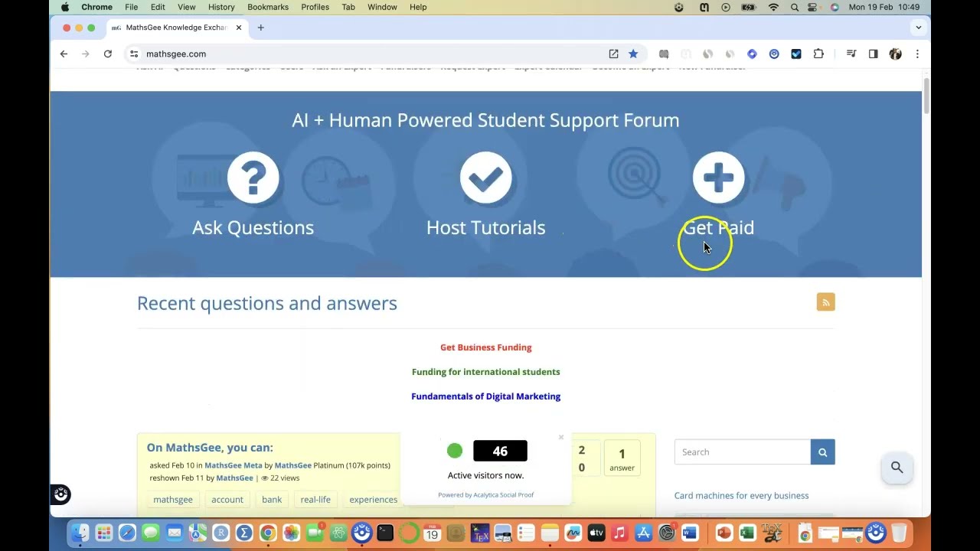Open the View menu
Viewport: 980px width, 551px height.
tap(186, 7)
